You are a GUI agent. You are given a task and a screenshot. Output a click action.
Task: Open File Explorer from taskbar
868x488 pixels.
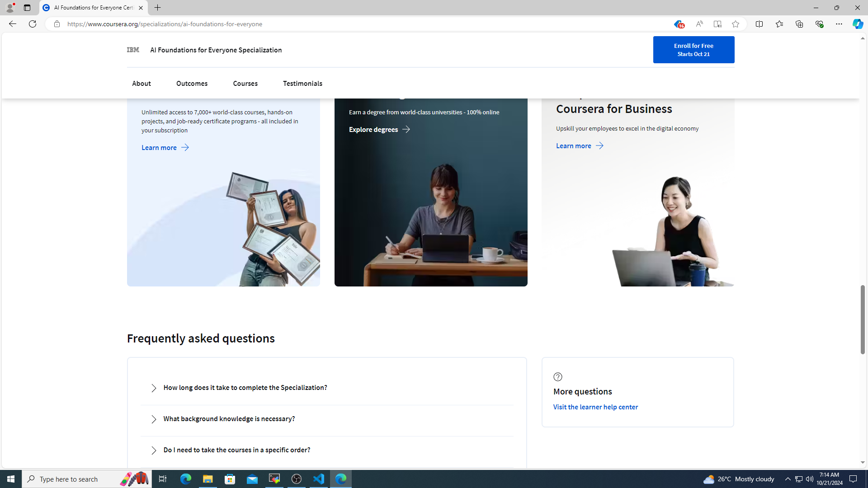208,479
